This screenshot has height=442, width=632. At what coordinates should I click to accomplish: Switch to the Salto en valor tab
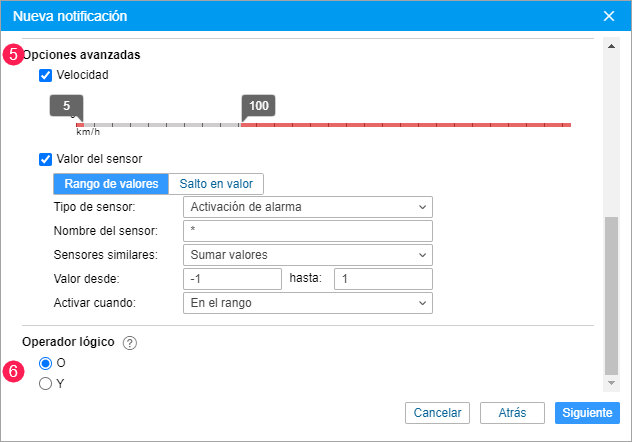coord(216,184)
